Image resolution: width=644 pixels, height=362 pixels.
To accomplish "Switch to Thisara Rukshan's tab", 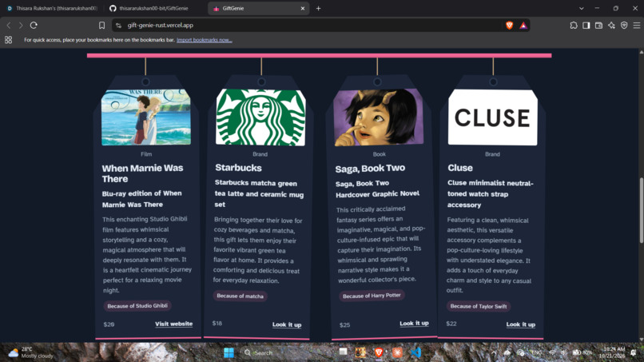I will click(52, 8).
